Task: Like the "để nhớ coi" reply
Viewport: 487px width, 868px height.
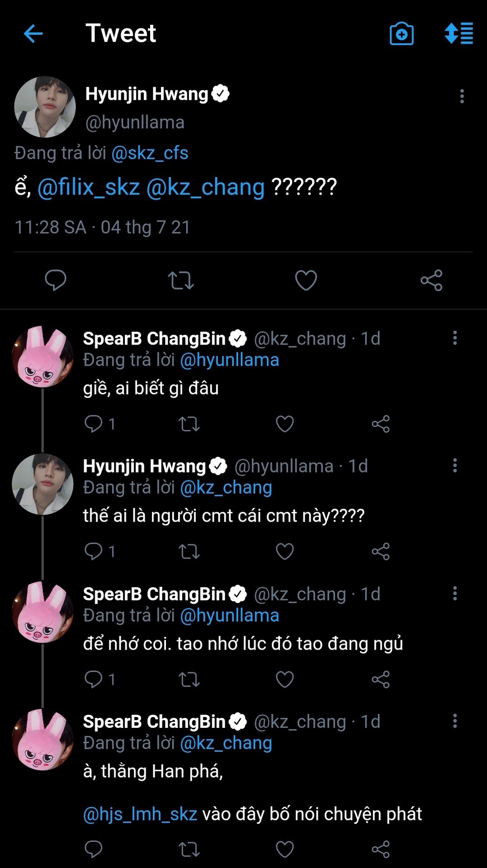Action: (x=285, y=679)
